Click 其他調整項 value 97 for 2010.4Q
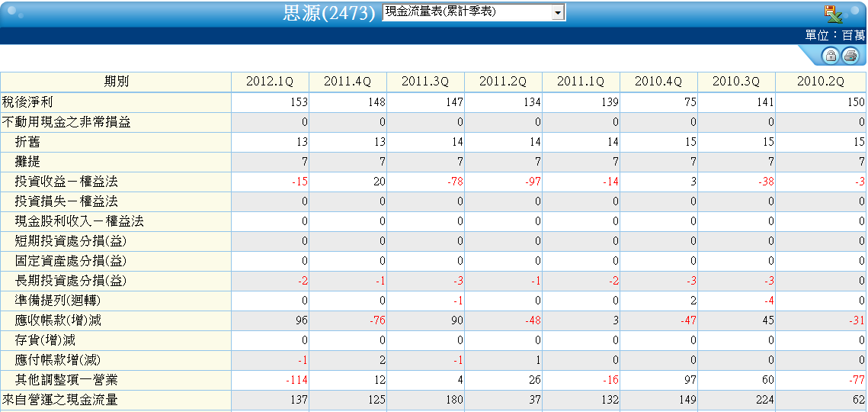The height and width of the screenshot is (412, 868). tap(690, 381)
